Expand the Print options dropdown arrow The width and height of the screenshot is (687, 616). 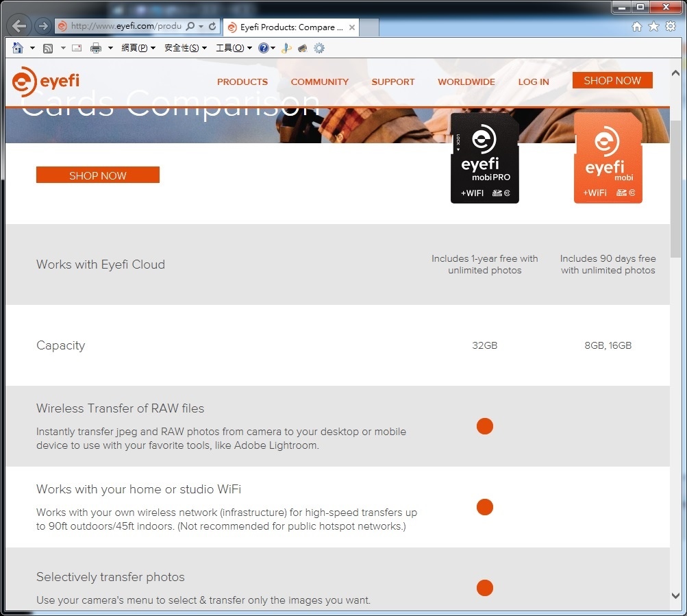pos(110,48)
